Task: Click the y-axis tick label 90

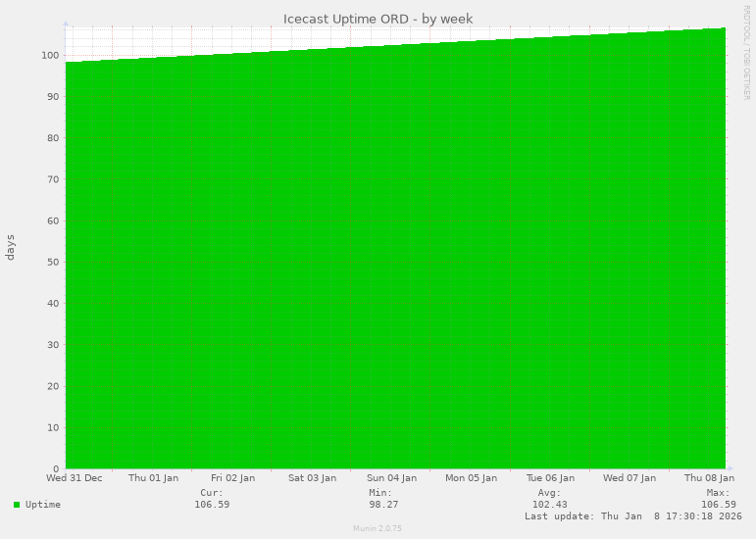Action: pyautogui.click(x=53, y=97)
